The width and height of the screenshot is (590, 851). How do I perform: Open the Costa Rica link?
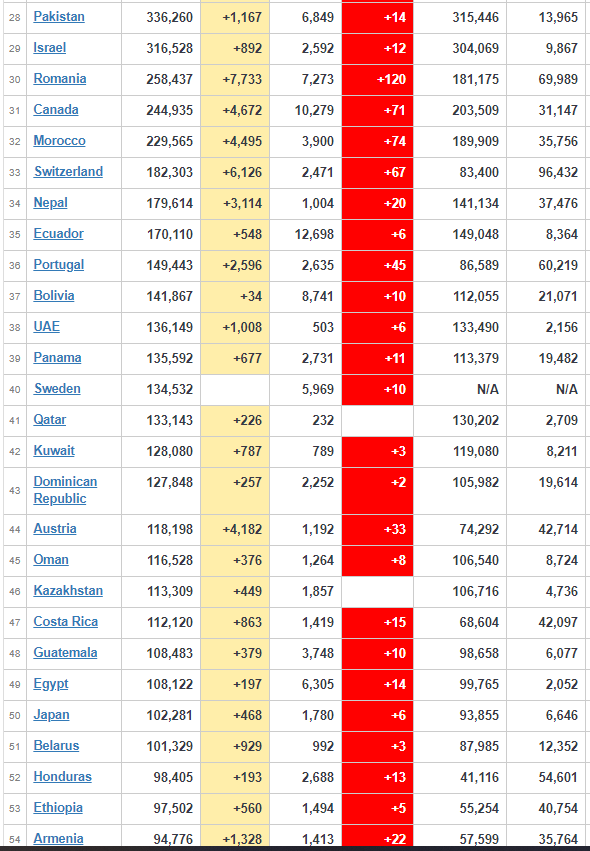pos(66,621)
